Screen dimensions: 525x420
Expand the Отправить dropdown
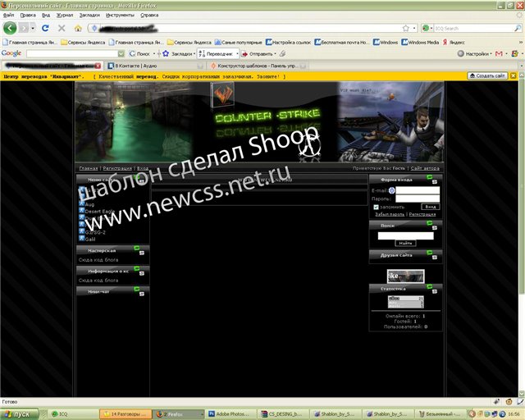tap(276, 53)
